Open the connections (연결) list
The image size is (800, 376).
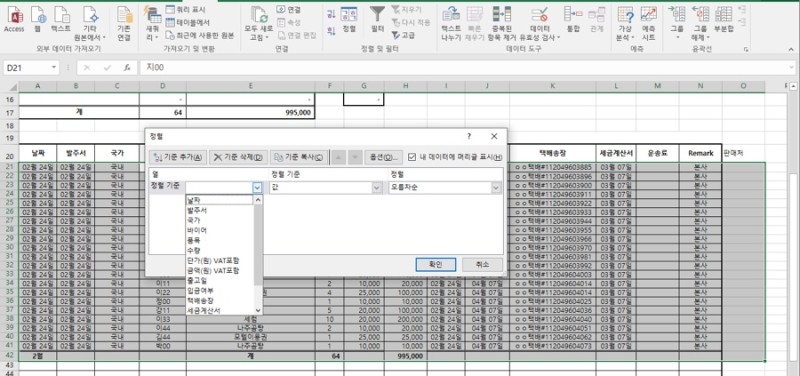(289, 10)
